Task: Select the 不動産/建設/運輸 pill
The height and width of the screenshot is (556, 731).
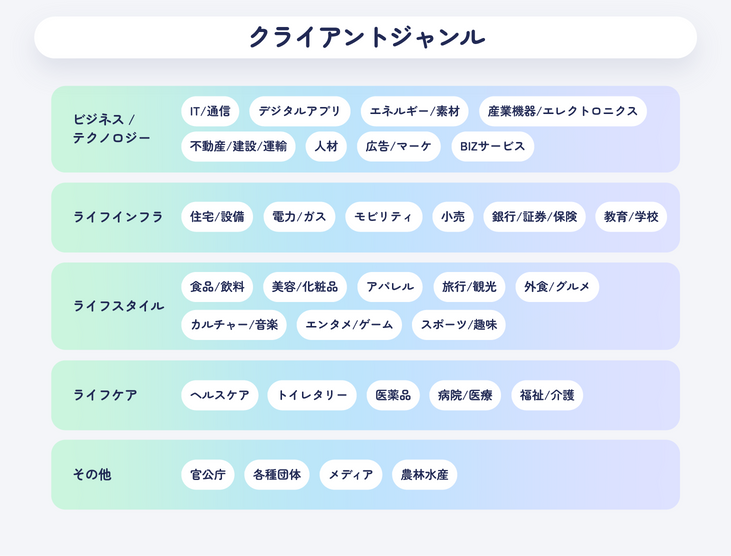Action: click(x=238, y=146)
